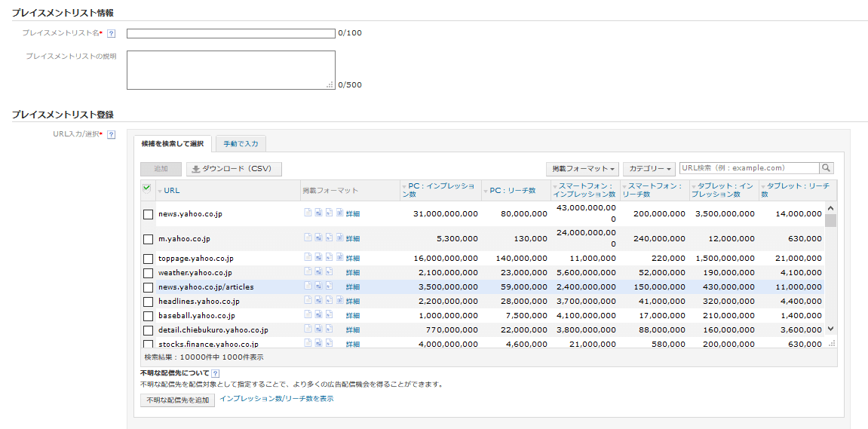
Task: Click fourth format icon in news.yahoo.co.jp row
Action: click(340, 213)
